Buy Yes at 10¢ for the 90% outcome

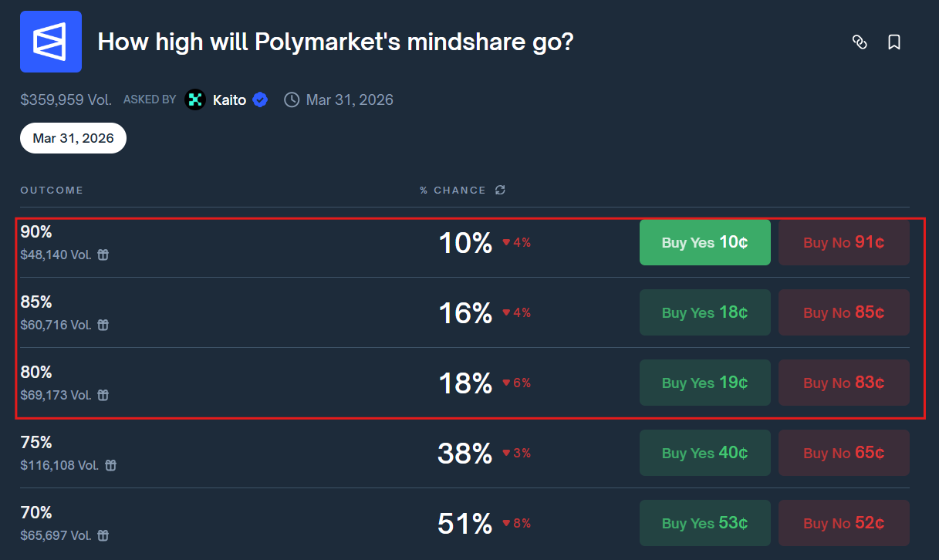(704, 241)
